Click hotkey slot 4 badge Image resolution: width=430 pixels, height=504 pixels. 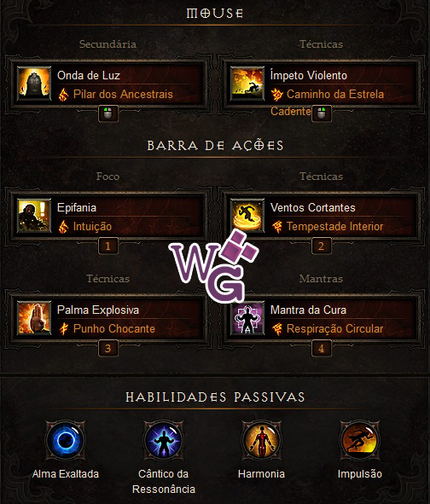[x=322, y=349]
